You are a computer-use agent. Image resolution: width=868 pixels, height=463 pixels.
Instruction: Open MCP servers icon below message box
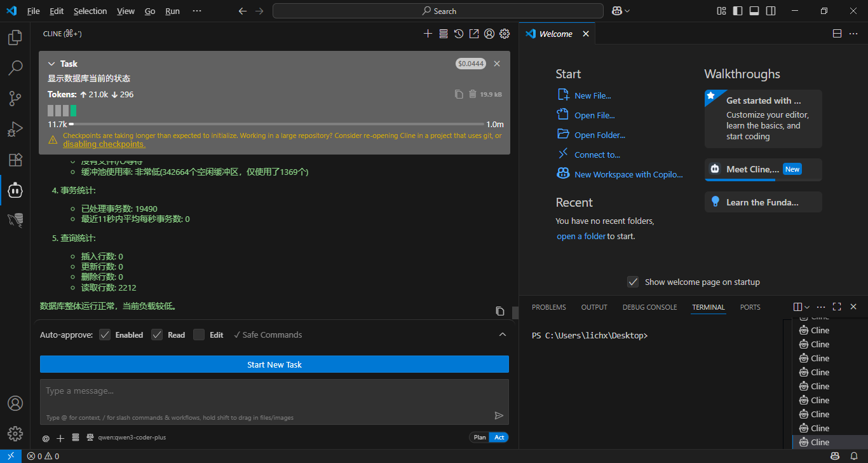(76, 438)
